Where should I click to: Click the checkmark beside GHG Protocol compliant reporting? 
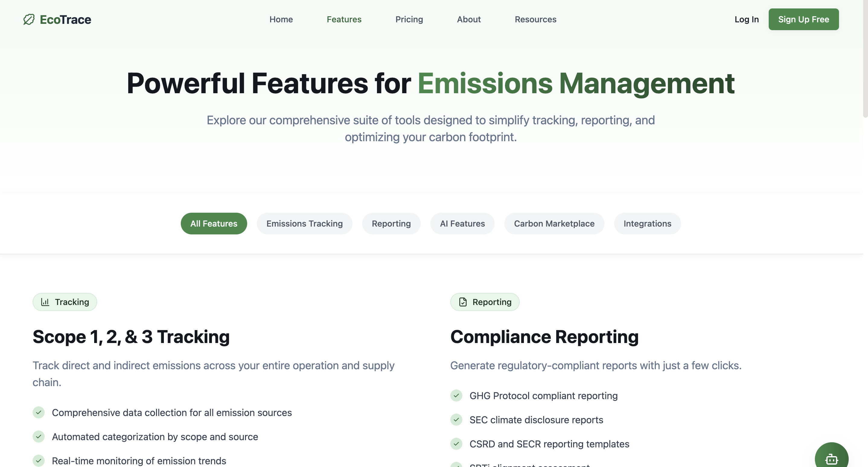tap(457, 396)
